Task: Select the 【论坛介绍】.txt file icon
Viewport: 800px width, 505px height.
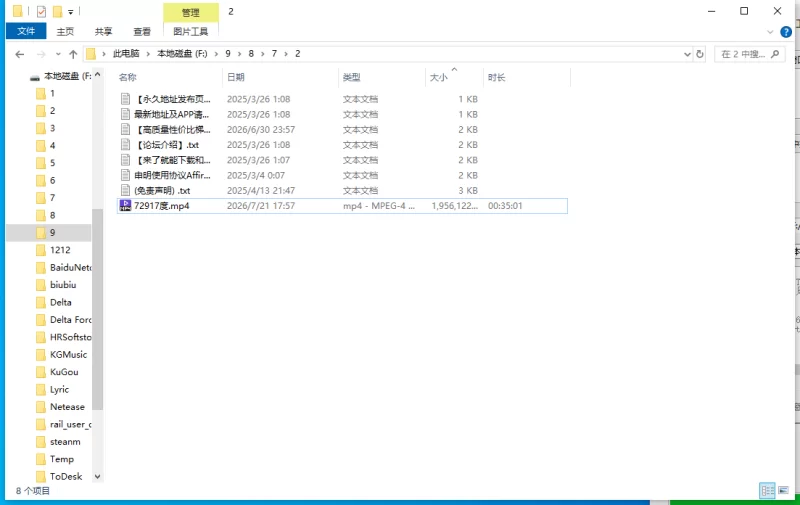Action: coord(126,145)
